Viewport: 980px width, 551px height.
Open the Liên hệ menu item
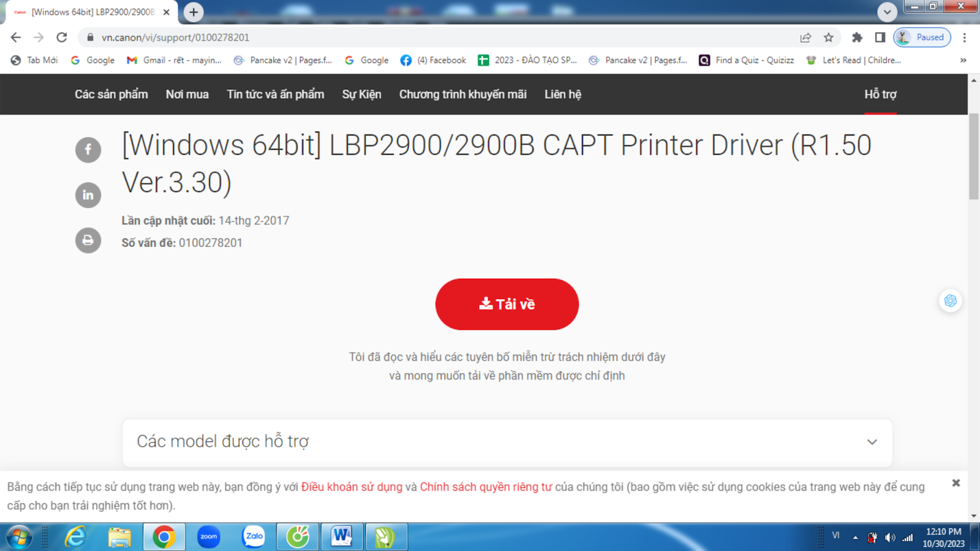click(563, 94)
